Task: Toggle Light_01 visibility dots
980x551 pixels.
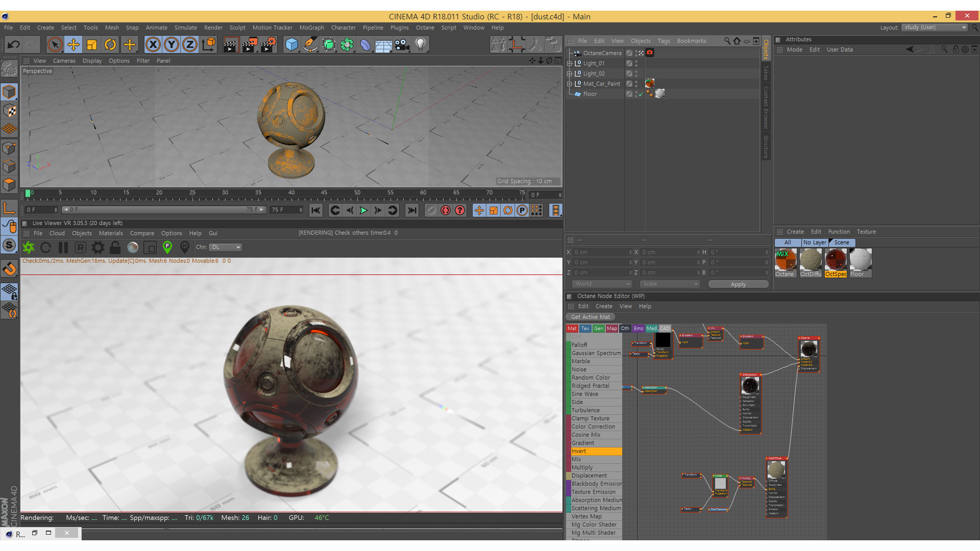Action: [x=636, y=64]
